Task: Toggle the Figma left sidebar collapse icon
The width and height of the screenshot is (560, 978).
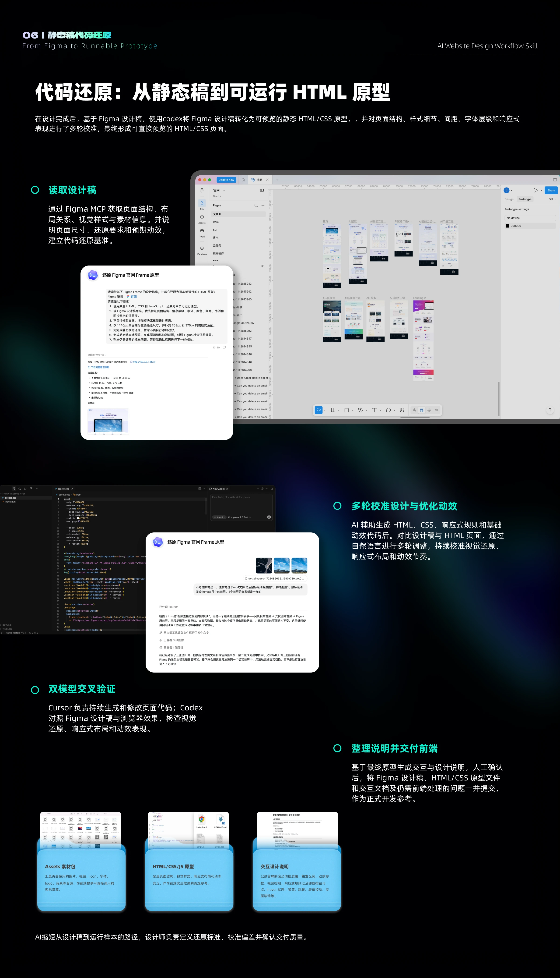Action: 262,190
